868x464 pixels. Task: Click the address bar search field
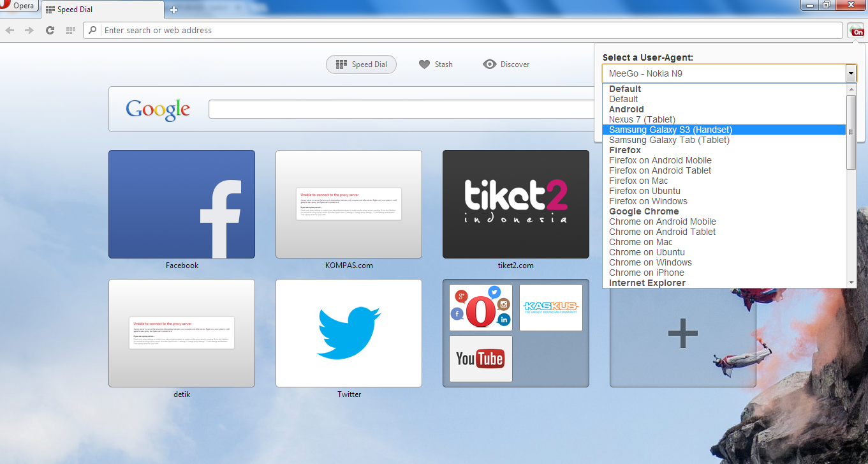click(463, 30)
